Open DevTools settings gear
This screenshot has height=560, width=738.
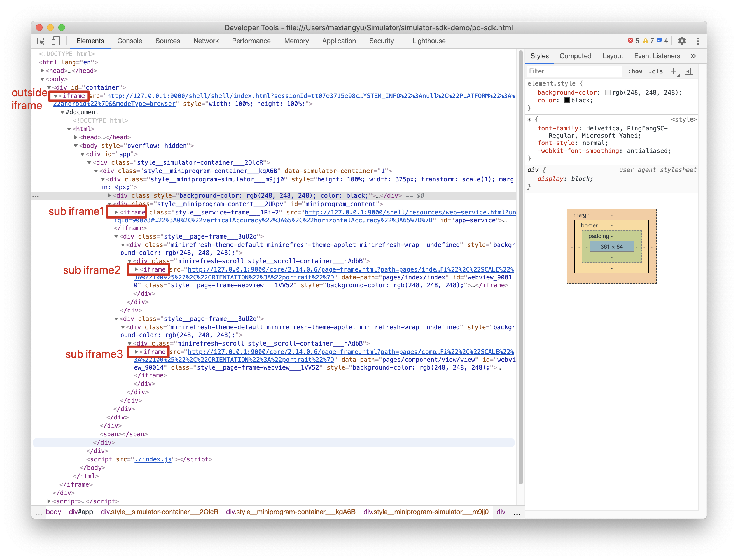pyautogui.click(x=682, y=41)
